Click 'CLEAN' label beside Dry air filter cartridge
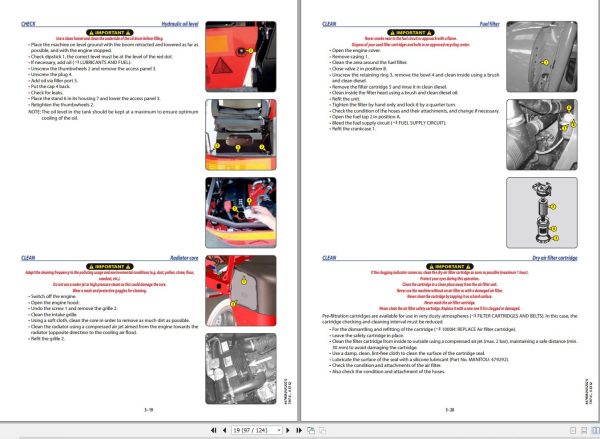Screen dimensions: 600x439 click(x=329, y=258)
